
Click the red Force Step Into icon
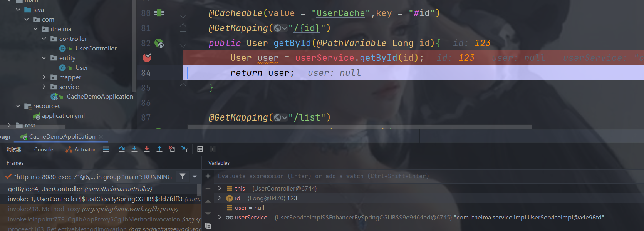pyautogui.click(x=147, y=149)
